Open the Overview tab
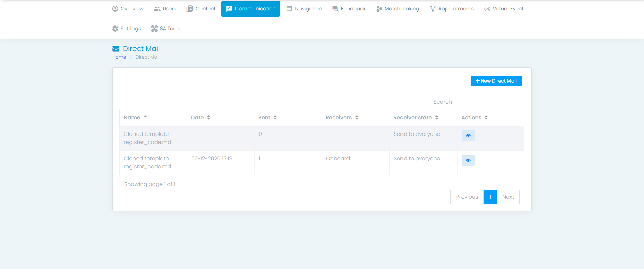The height and width of the screenshot is (269, 644). (128, 9)
